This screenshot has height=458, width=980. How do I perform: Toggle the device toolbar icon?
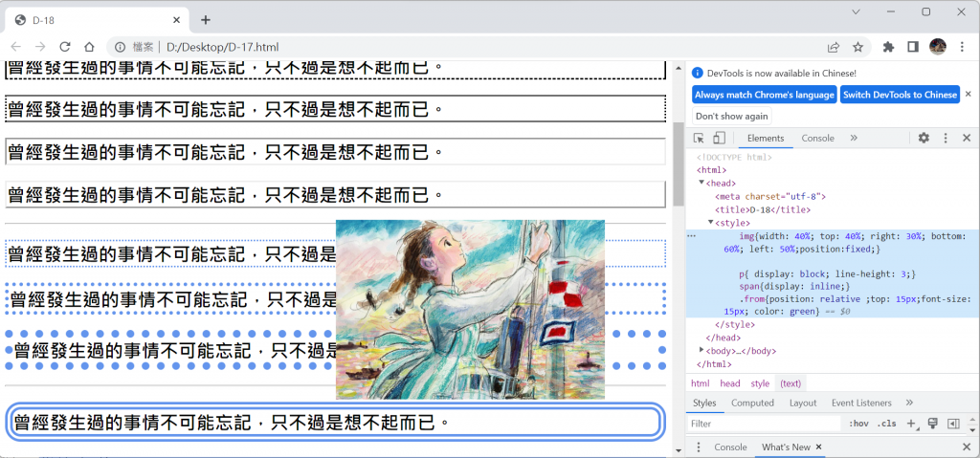720,138
